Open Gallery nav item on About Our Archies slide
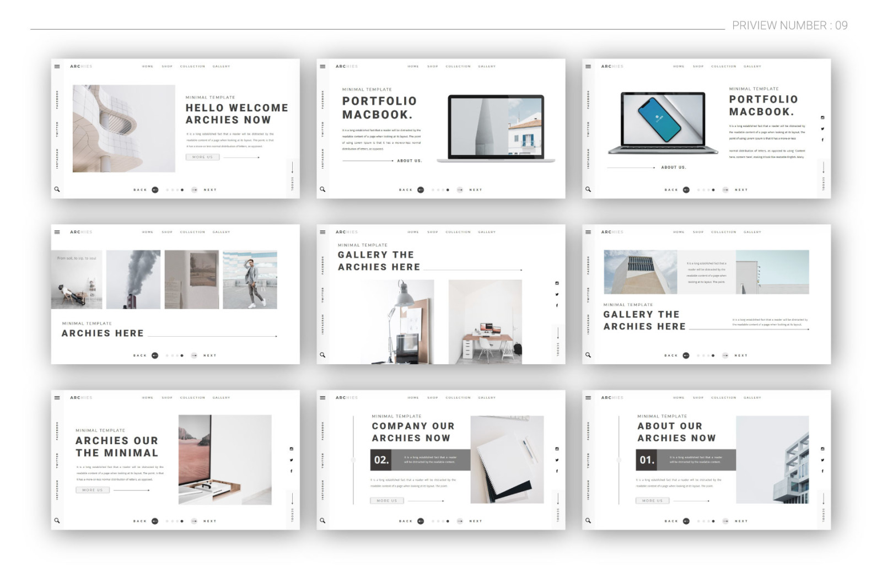Screen dimensions: 882x588 (x=752, y=398)
